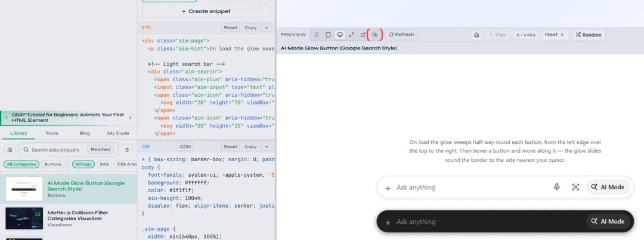Viewport: 644px width, 240px height.
Task: Select the All tags filter chip
Action: tap(83, 164)
